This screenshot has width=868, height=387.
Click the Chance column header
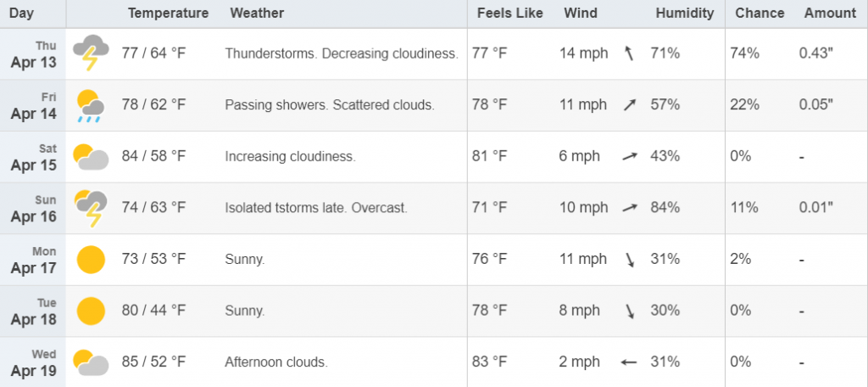759,14
